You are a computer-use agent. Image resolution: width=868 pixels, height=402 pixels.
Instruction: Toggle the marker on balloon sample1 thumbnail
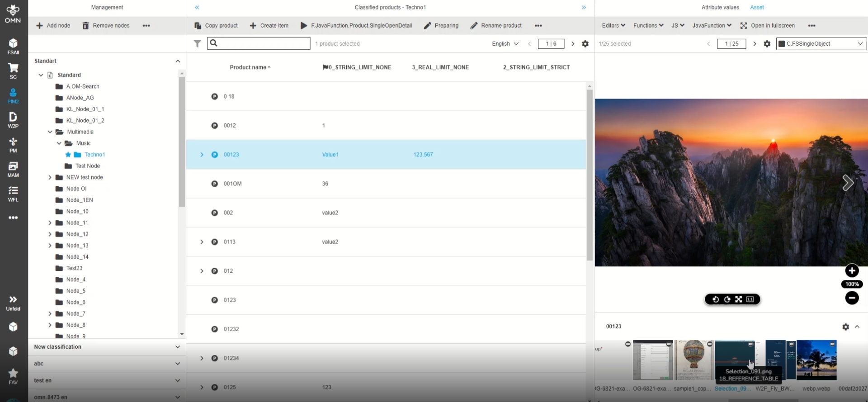[709, 345]
